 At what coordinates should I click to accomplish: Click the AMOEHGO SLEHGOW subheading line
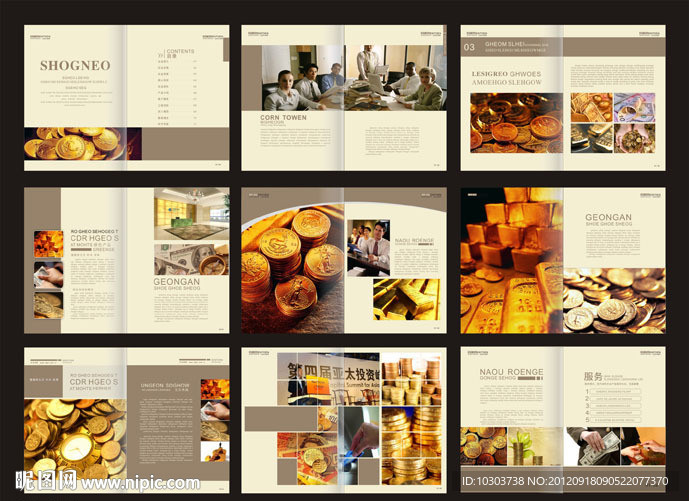507,82
